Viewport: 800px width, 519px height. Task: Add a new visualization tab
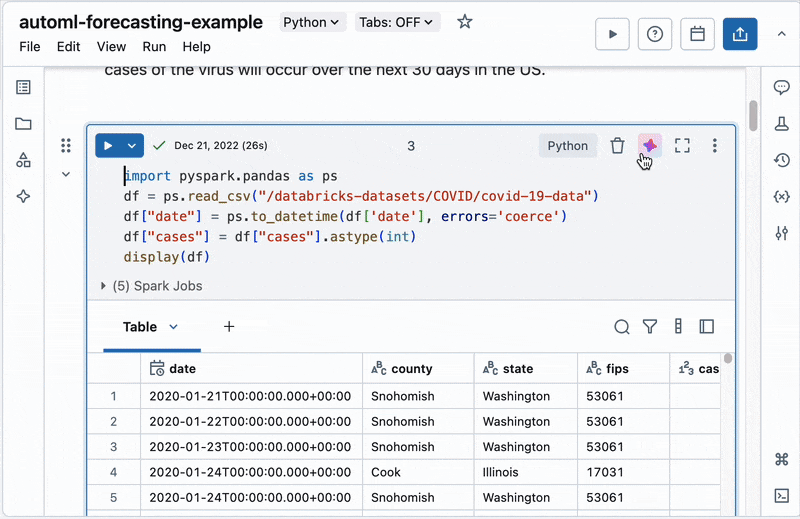(229, 327)
